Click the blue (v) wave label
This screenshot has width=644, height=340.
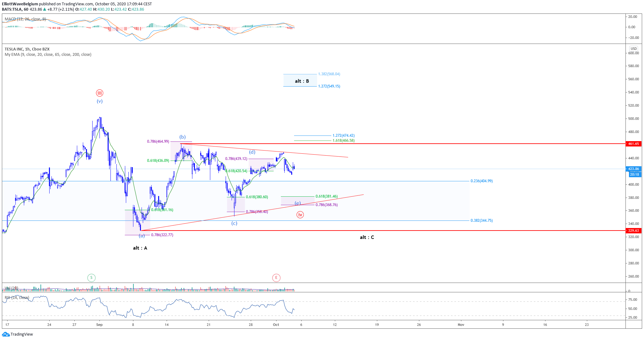(99, 101)
